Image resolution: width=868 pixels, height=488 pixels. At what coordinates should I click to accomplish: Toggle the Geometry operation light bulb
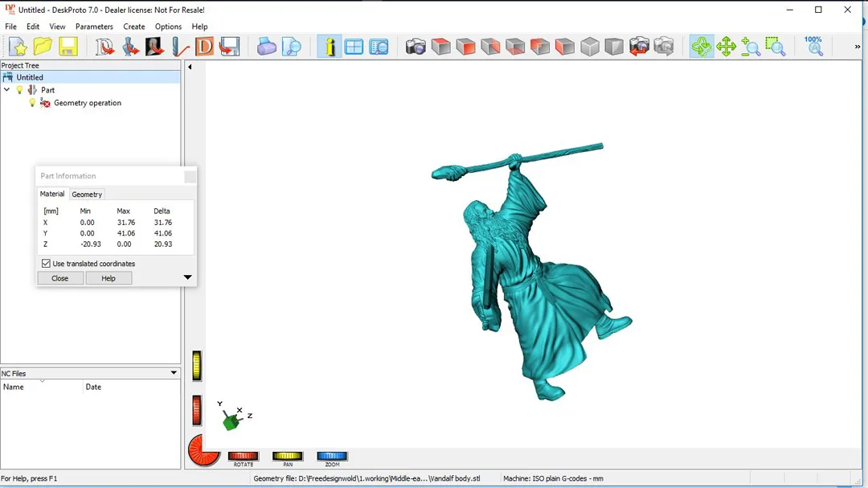(33, 102)
